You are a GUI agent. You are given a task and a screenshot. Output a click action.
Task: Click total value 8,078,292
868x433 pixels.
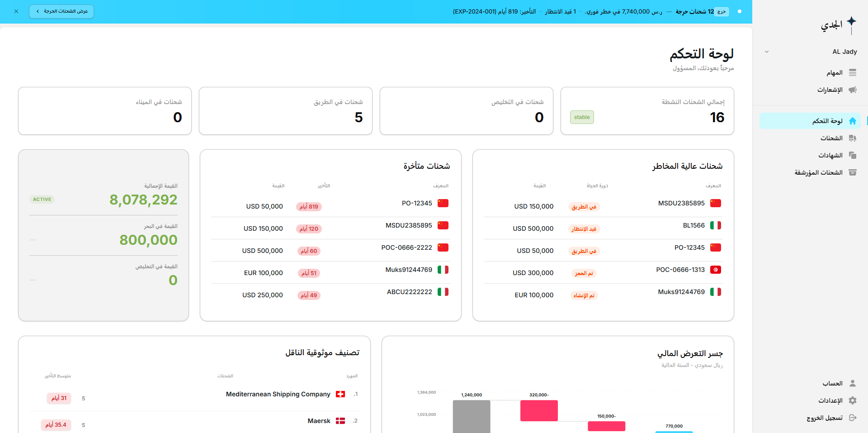click(x=143, y=200)
